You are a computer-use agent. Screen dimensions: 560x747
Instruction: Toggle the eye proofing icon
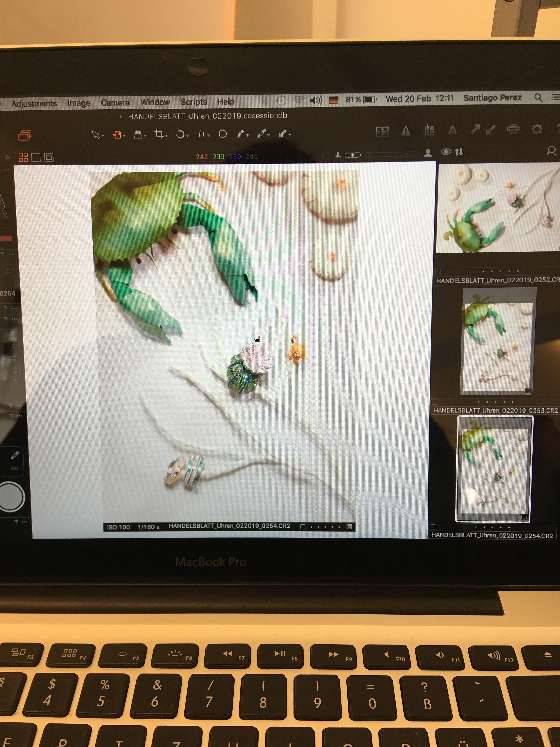click(x=446, y=152)
